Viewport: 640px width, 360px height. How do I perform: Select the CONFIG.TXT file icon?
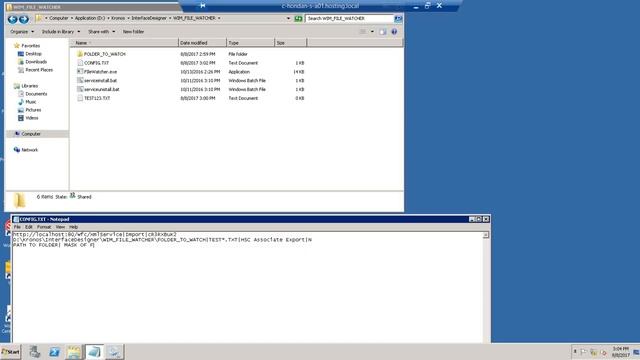coord(80,63)
